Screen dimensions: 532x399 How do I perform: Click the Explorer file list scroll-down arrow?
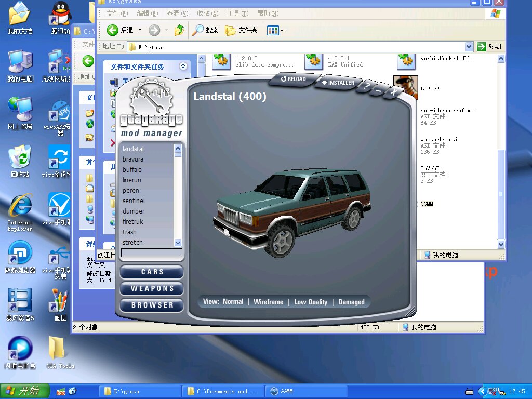[501, 244]
